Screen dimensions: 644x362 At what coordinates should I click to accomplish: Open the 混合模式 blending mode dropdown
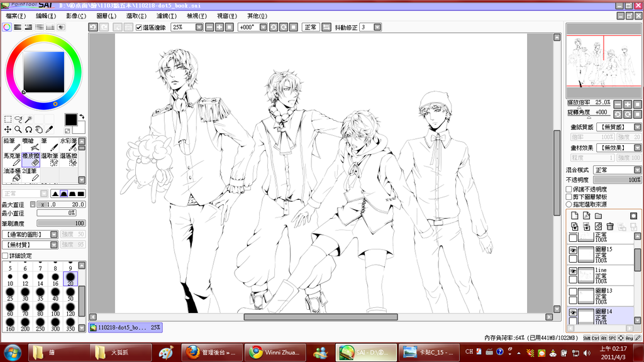pyautogui.click(x=636, y=170)
